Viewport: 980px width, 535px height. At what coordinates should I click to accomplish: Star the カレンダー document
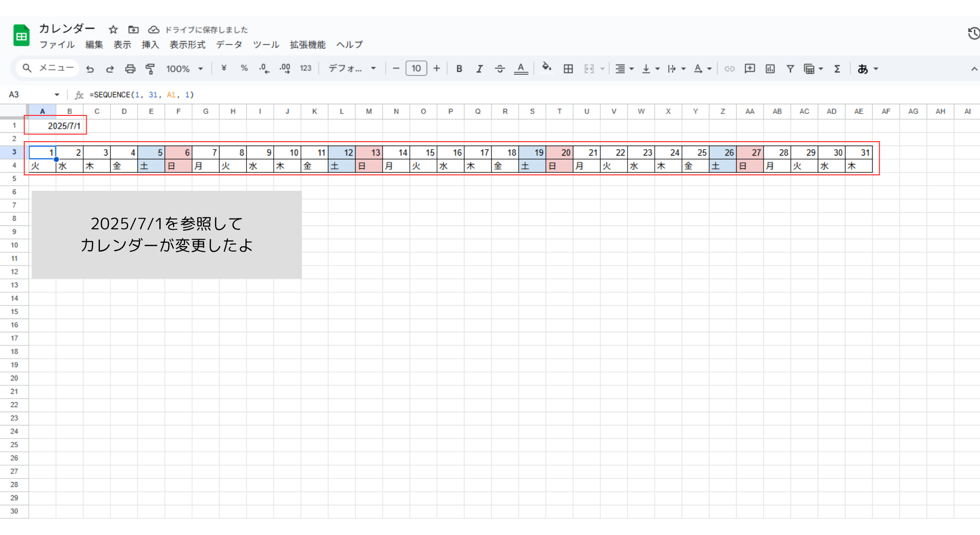pos(113,30)
